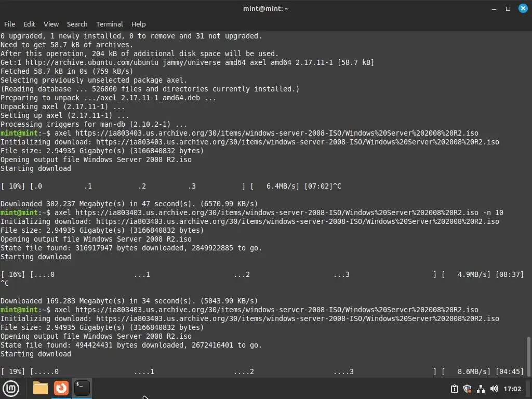Click 'Setting up axel (2.17.11-1)' line
Screen dimensions: 532x399
click(x=64, y=115)
